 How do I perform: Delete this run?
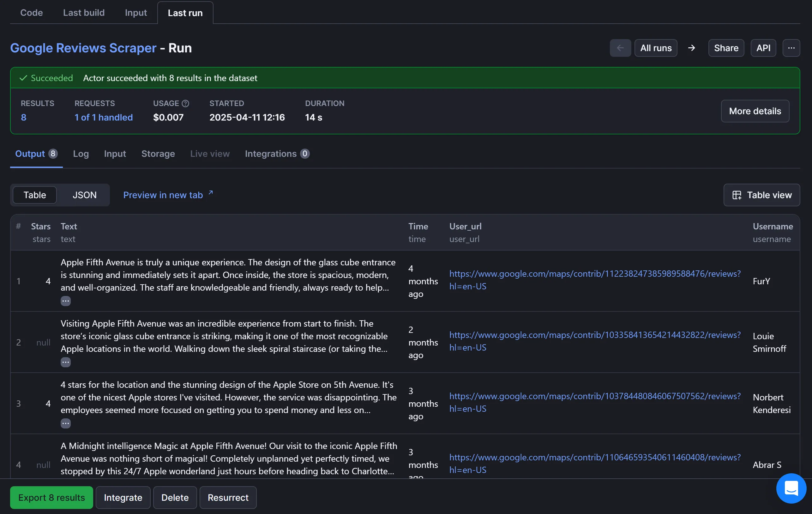point(175,497)
